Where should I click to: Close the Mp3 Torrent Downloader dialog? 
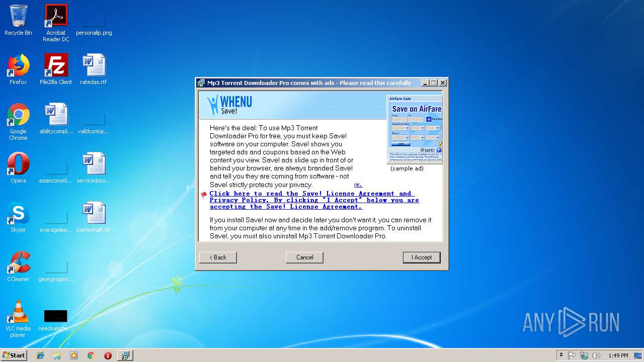point(443,83)
